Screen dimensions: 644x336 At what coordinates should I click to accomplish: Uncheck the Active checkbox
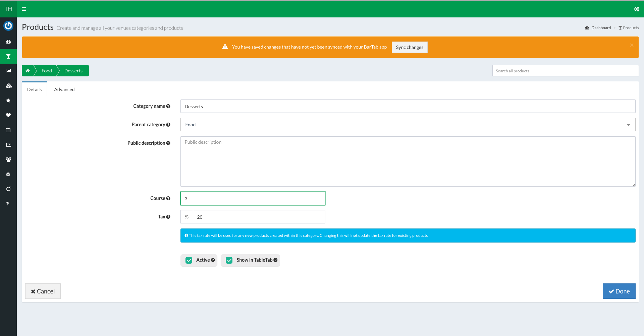[x=189, y=260]
